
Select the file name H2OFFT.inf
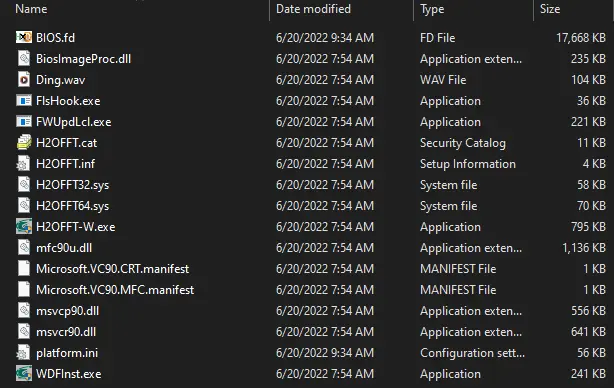click(x=65, y=164)
